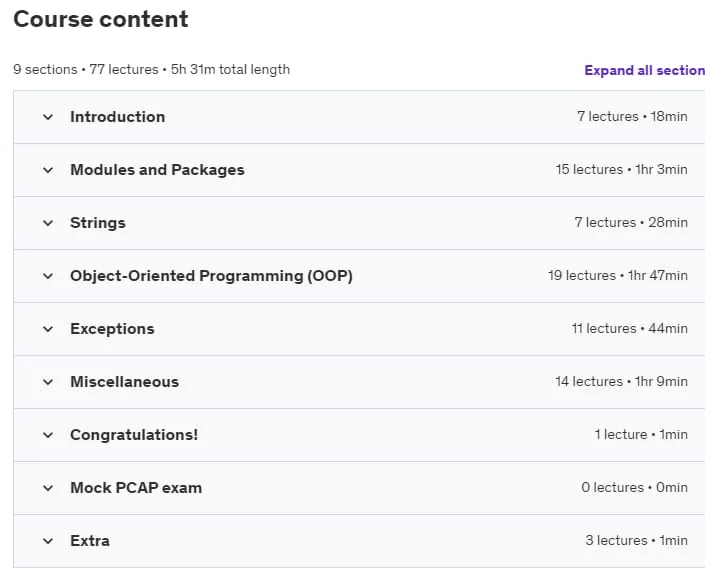Screen dimensions: 705x568
Task: Expand the Mock PCAP exam chevron
Action: [x=48, y=488]
